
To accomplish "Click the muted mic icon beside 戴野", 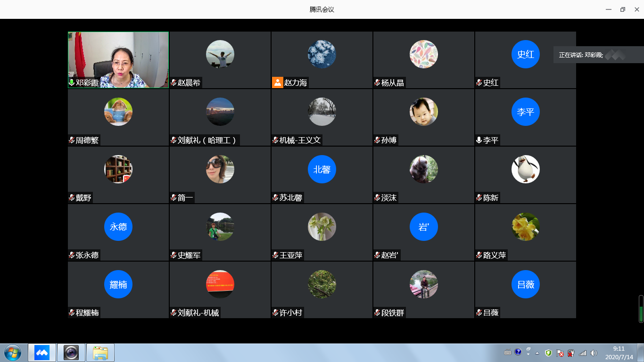I will click(x=72, y=197).
